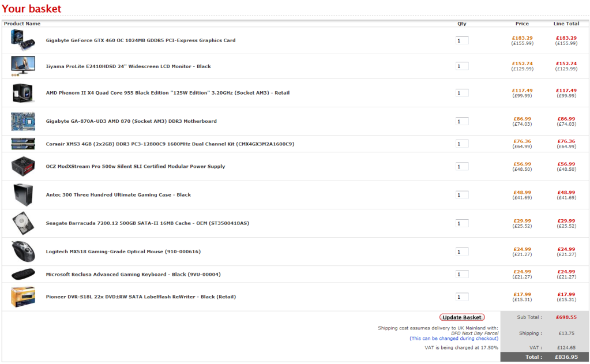Viewport: 590px width, 364px height.
Task: Click the Antec 300 case thumbnail
Action: click(22, 194)
